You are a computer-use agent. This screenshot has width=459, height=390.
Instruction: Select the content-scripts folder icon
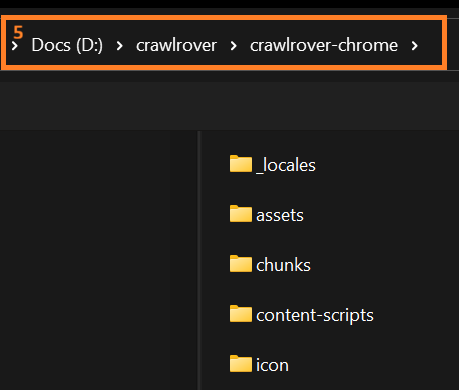tap(241, 314)
